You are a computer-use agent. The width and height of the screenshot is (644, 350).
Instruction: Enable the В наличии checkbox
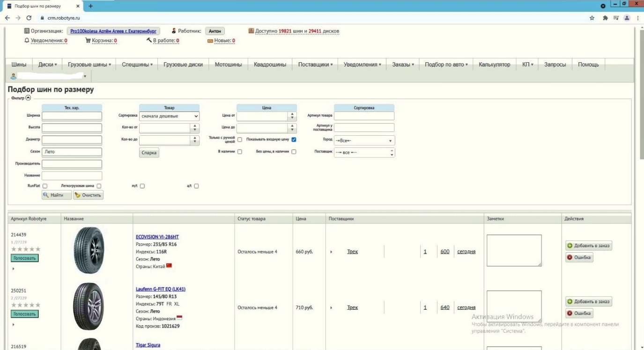240,152
